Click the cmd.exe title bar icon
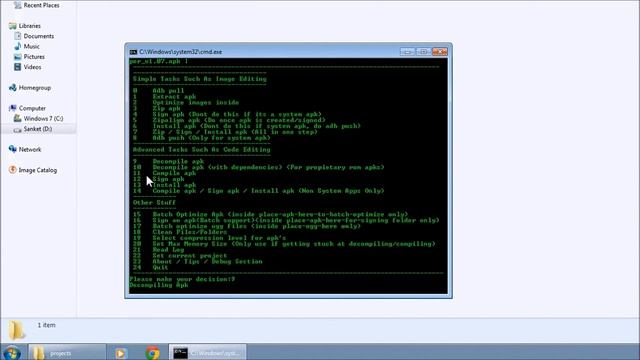Viewport: 640px width, 360px height. [x=133, y=52]
